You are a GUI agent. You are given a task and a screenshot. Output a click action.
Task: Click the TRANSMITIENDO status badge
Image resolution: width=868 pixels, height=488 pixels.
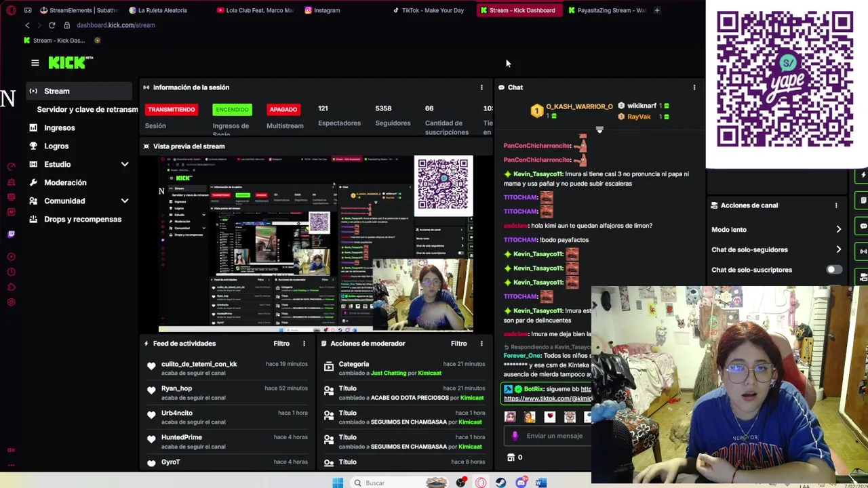pos(172,109)
